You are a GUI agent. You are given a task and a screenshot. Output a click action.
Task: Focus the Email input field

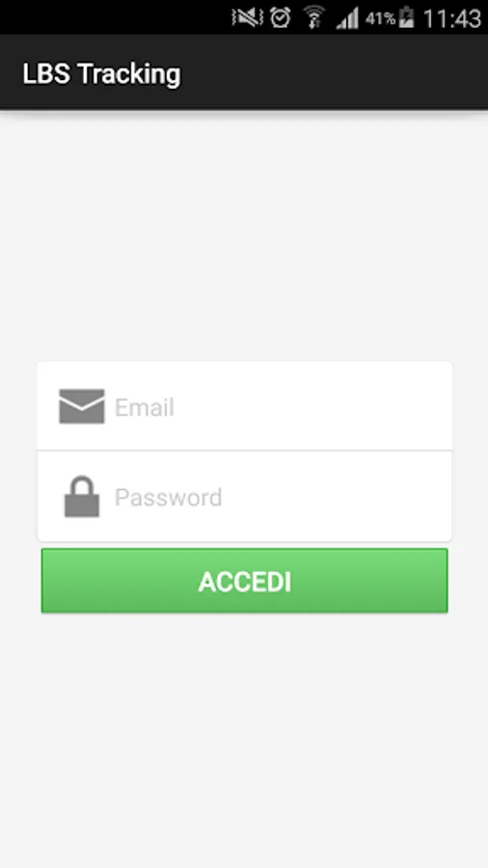point(244,406)
